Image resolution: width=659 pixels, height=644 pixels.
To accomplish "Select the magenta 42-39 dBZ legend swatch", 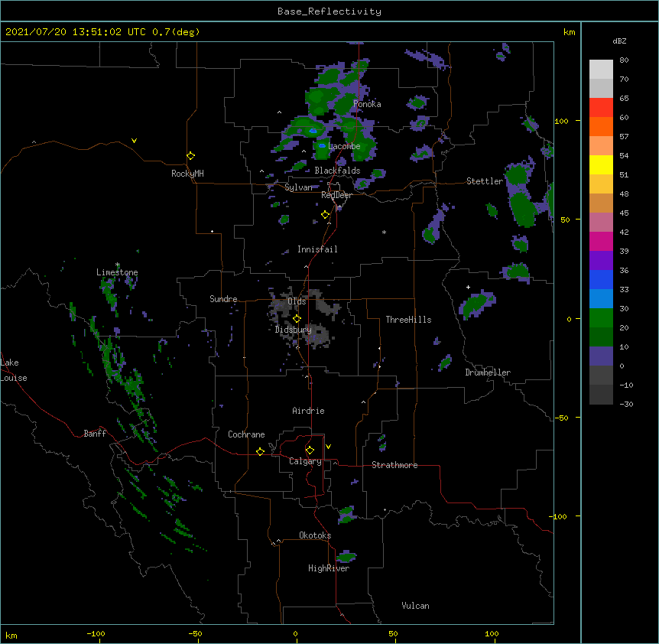I will 601,241.
